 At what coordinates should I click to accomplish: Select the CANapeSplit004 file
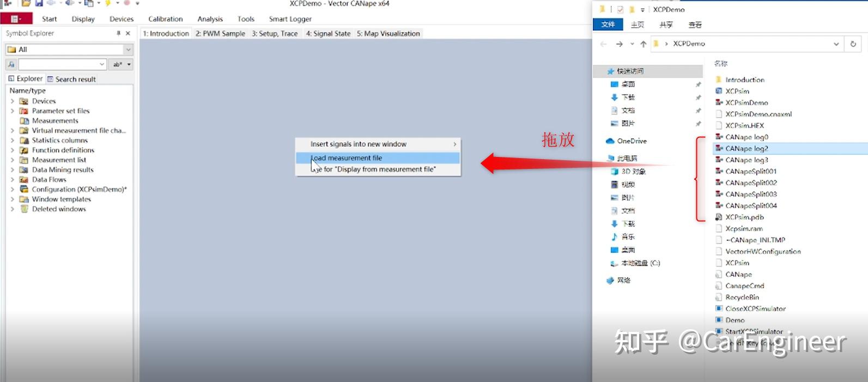point(751,205)
